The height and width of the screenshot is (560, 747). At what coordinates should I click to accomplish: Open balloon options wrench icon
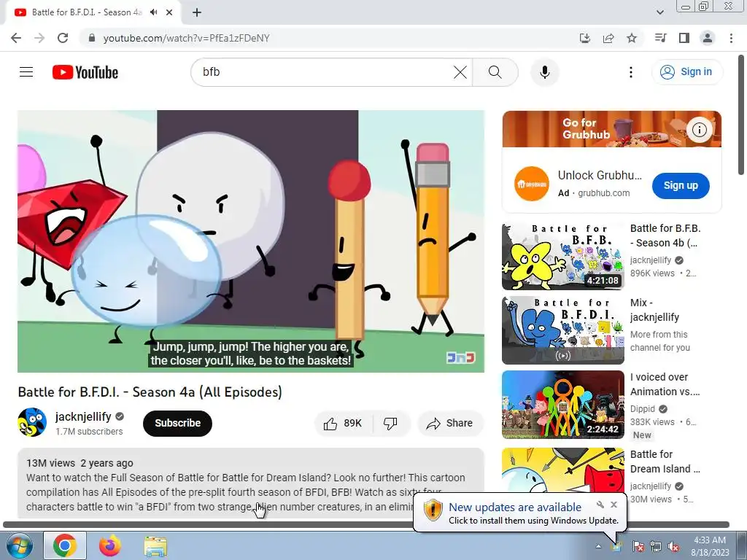(600, 505)
